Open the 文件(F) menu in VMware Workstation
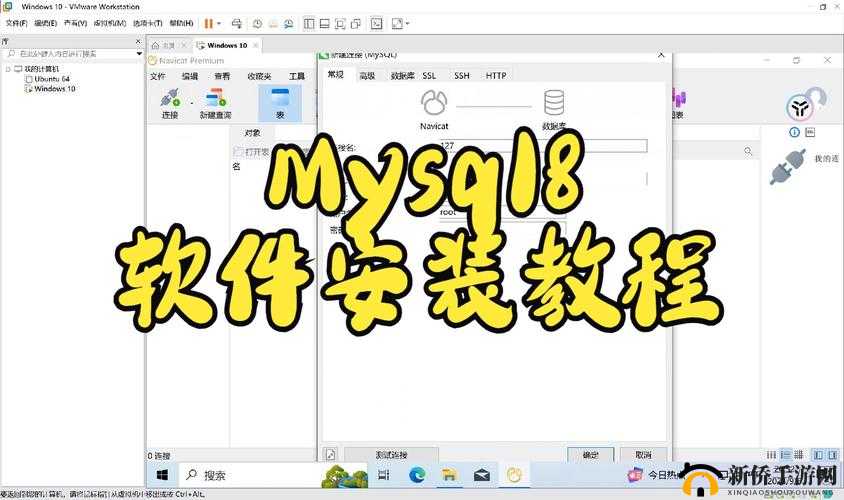This screenshot has width=844, height=500. (16, 23)
